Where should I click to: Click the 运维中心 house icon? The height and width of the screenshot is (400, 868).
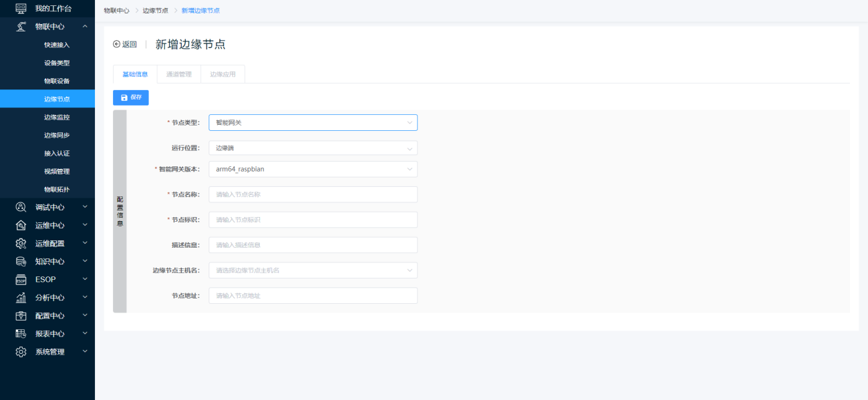(x=21, y=225)
